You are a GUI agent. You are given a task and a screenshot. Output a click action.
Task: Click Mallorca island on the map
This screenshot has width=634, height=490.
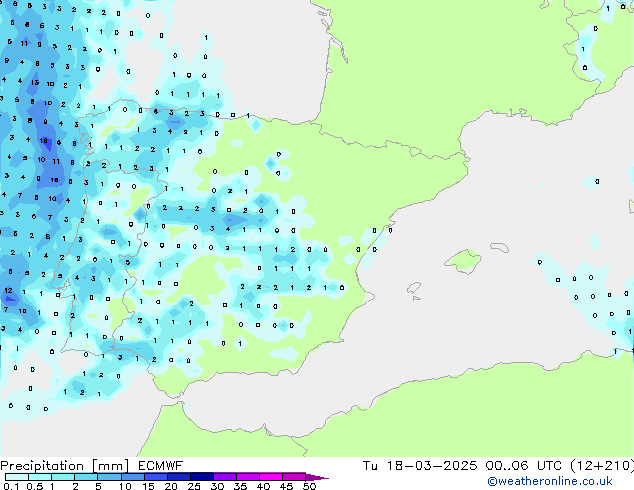[x=463, y=262]
